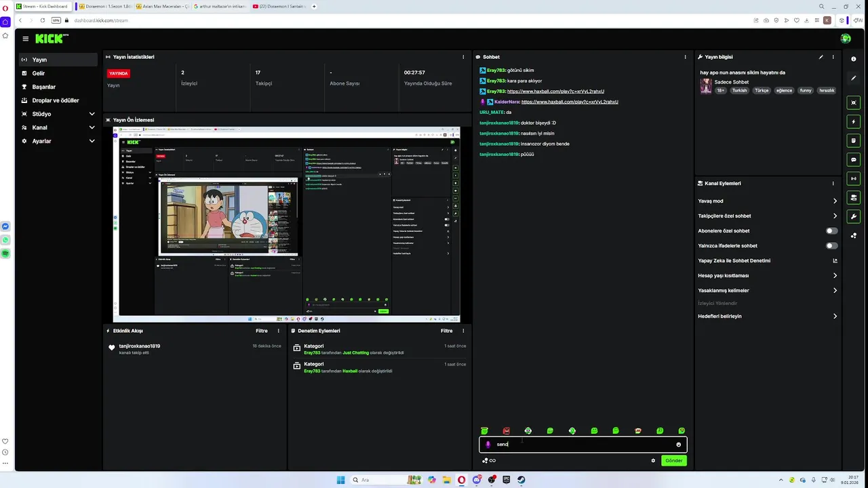Click the eğlence tag in stream info

(784, 90)
